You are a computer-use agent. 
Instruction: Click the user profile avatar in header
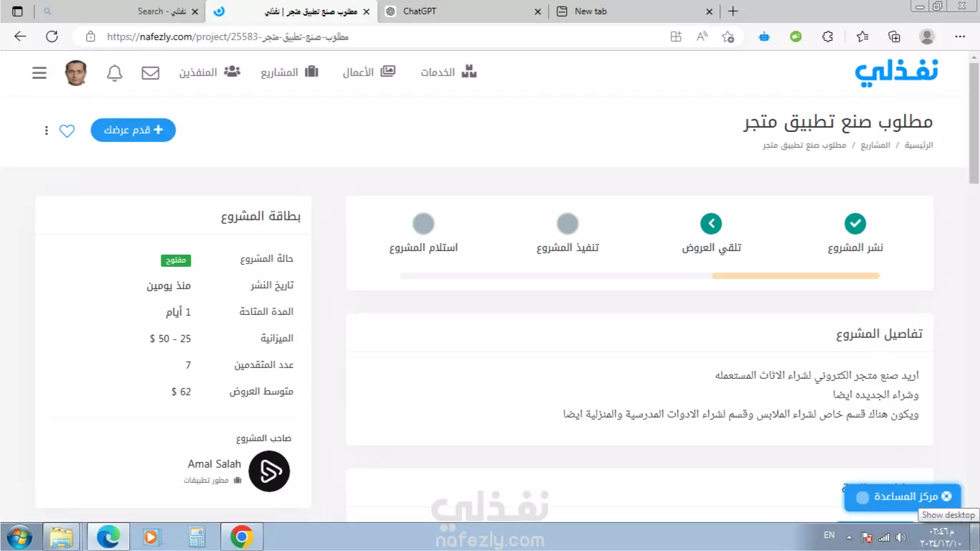[x=76, y=72]
